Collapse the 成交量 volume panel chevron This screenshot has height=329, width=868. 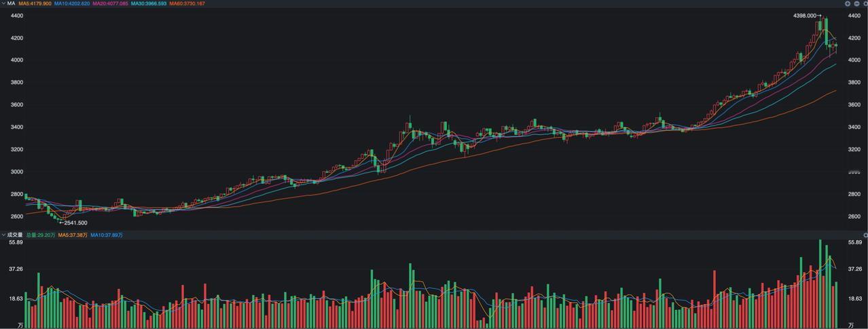click(x=3, y=235)
